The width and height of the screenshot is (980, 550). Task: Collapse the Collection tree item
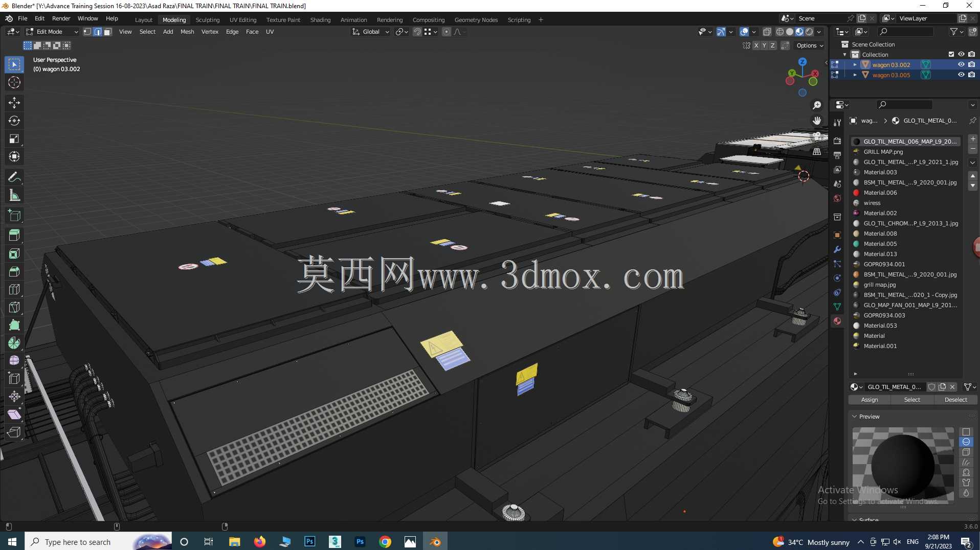point(844,55)
